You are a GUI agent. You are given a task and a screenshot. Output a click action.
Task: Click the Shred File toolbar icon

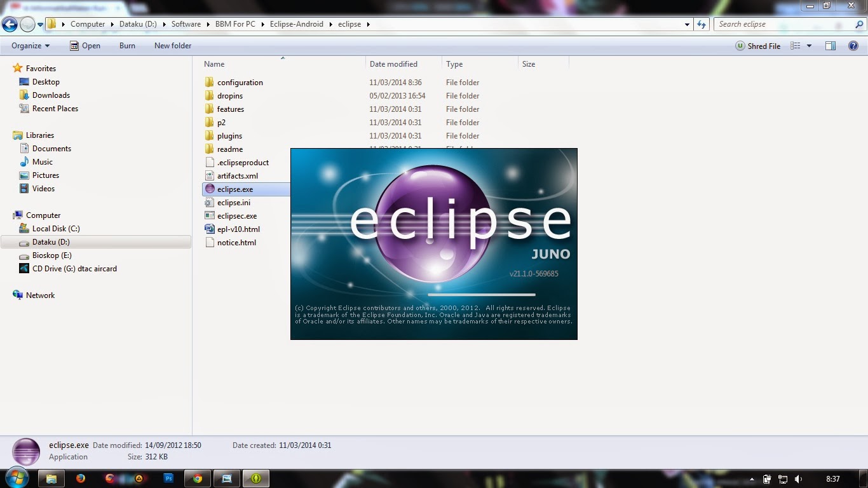click(757, 45)
